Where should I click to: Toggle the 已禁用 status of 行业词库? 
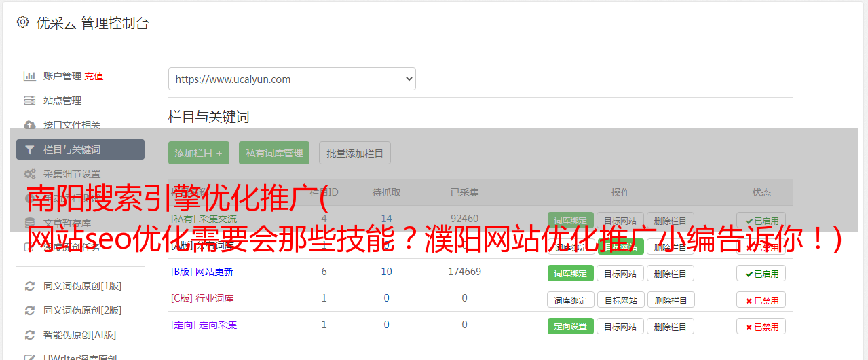761,300
